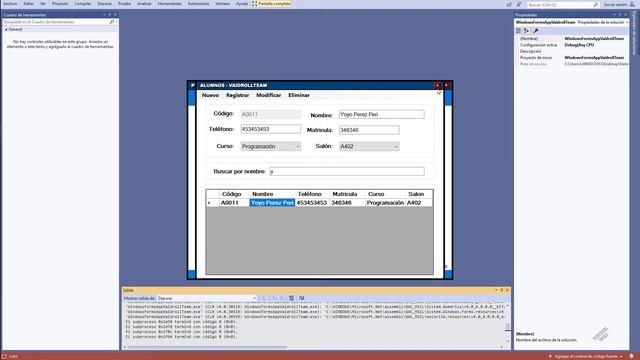Open the Ventana menu
Viewport: 640px width, 360px height.
point(222,4)
